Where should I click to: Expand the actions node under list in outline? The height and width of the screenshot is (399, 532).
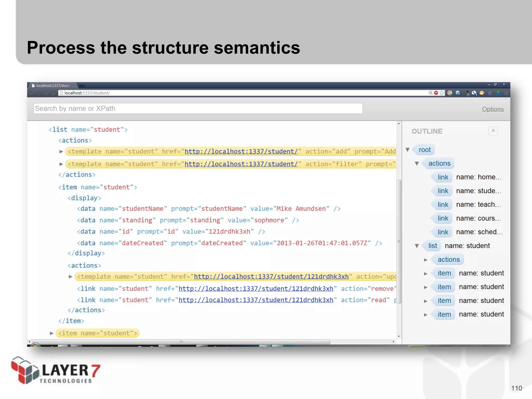pos(426,260)
